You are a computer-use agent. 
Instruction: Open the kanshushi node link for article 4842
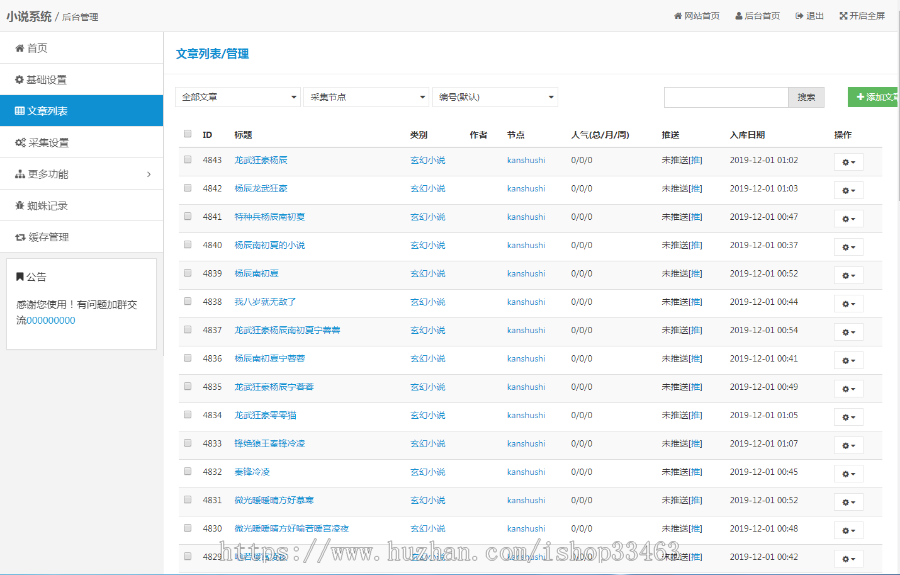click(x=526, y=188)
